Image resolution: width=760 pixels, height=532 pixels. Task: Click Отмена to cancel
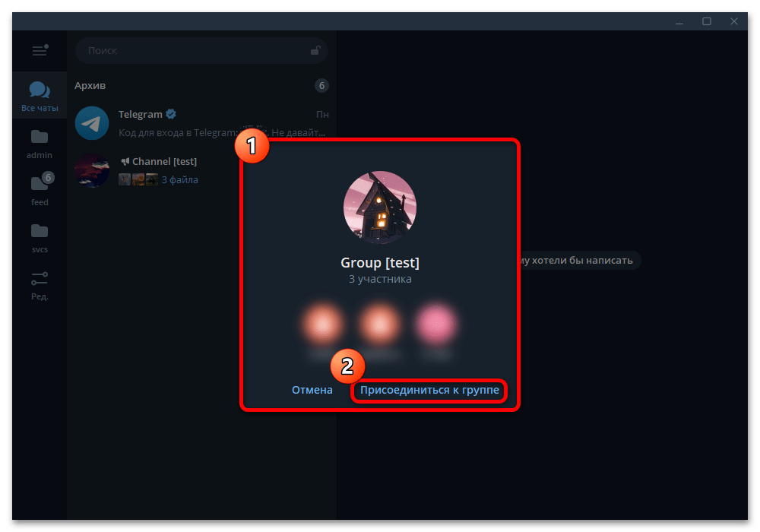[312, 390]
